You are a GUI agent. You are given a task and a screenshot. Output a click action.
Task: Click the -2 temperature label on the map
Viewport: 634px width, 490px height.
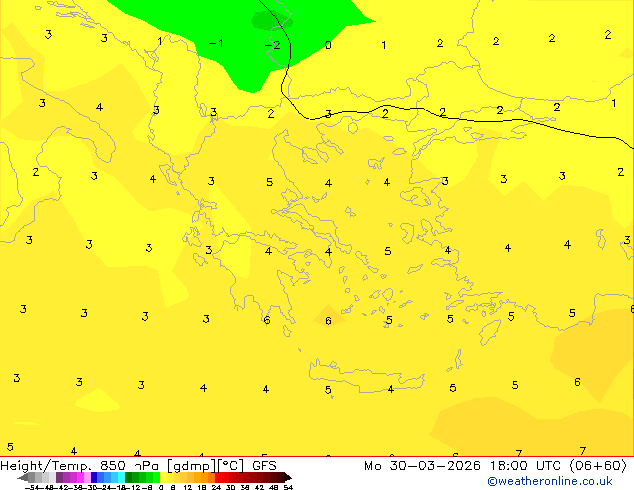[x=272, y=44]
